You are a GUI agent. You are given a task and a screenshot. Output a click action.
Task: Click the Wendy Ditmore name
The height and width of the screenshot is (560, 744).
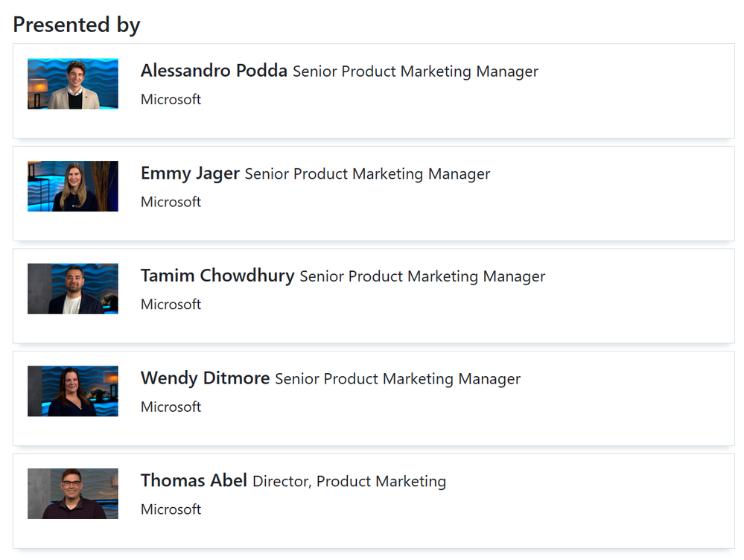(205, 378)
